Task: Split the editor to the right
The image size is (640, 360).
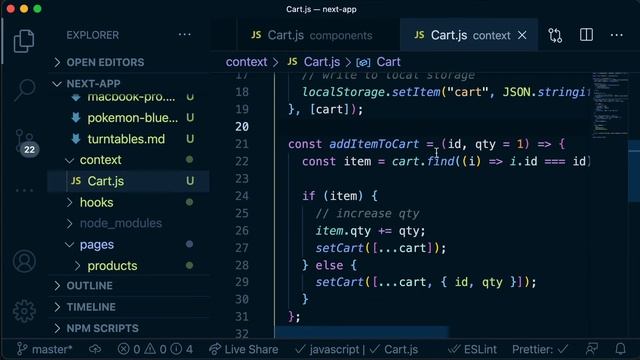Action: click(586, 35)
